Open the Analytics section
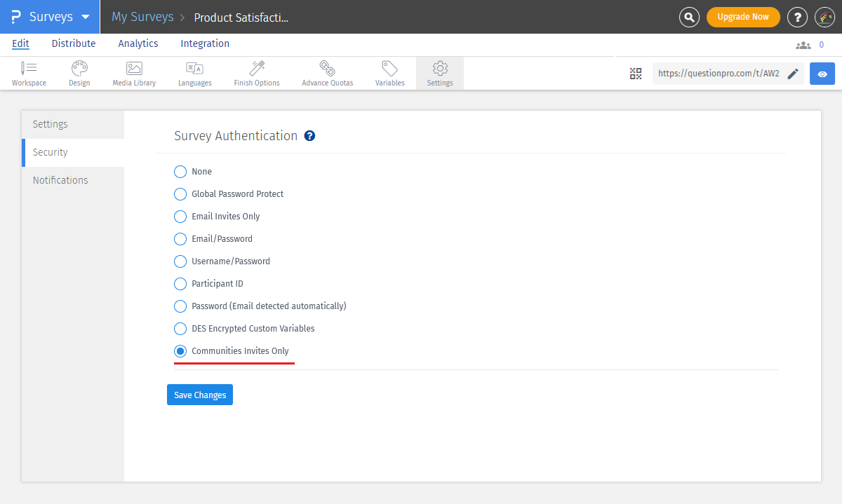842x504 pixels. (138, 43)
